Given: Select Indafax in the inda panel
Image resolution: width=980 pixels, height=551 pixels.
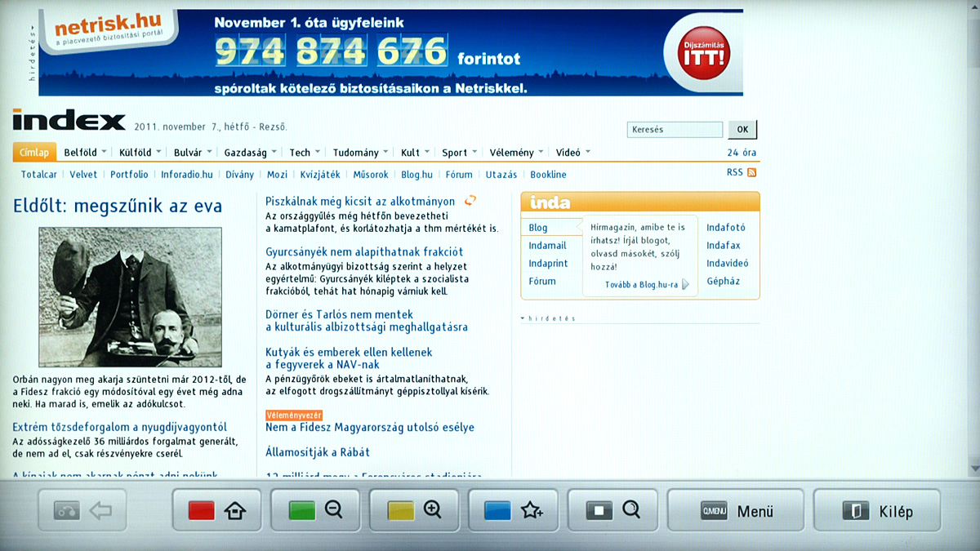Looking at the screenshot, I should pos(724,246).
